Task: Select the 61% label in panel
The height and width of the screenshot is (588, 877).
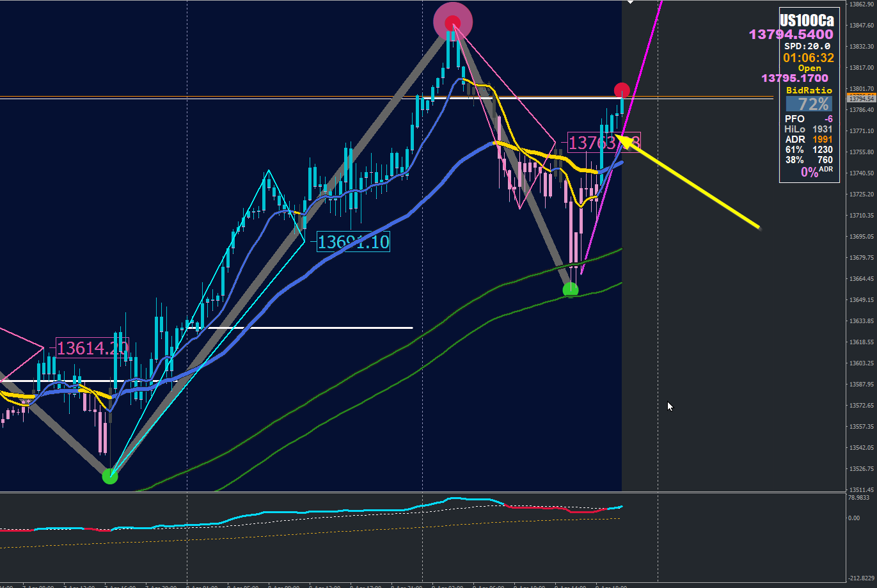Action: [795, 149]
